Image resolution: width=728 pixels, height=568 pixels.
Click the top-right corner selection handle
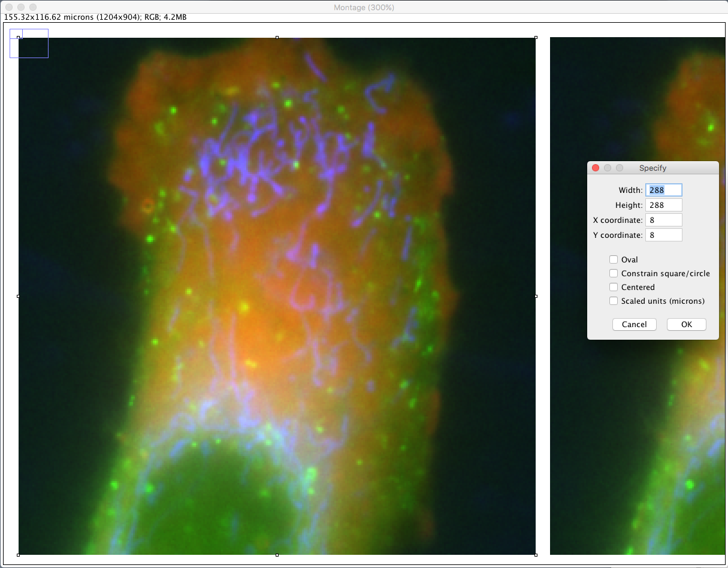pyautogui.click(x=536, y=37)
